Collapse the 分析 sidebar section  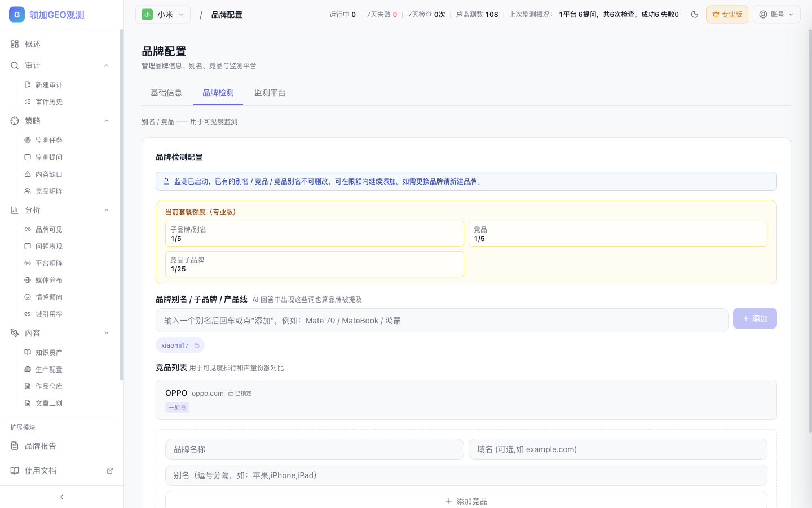coord(107,210)
